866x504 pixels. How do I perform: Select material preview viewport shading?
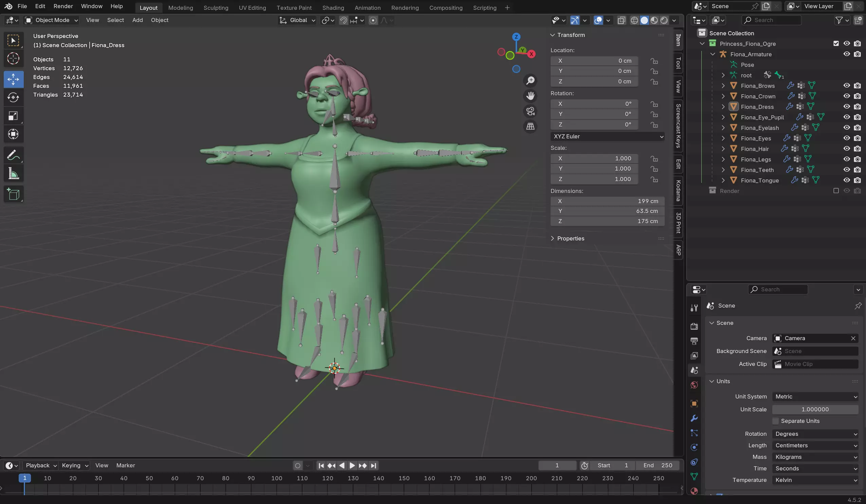pos(654,20)
